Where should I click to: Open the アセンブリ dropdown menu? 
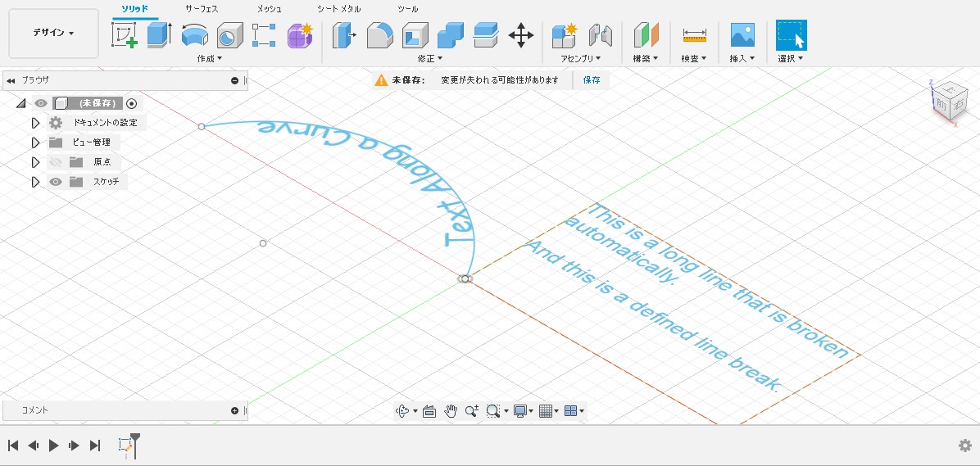[x=581, y=58]
